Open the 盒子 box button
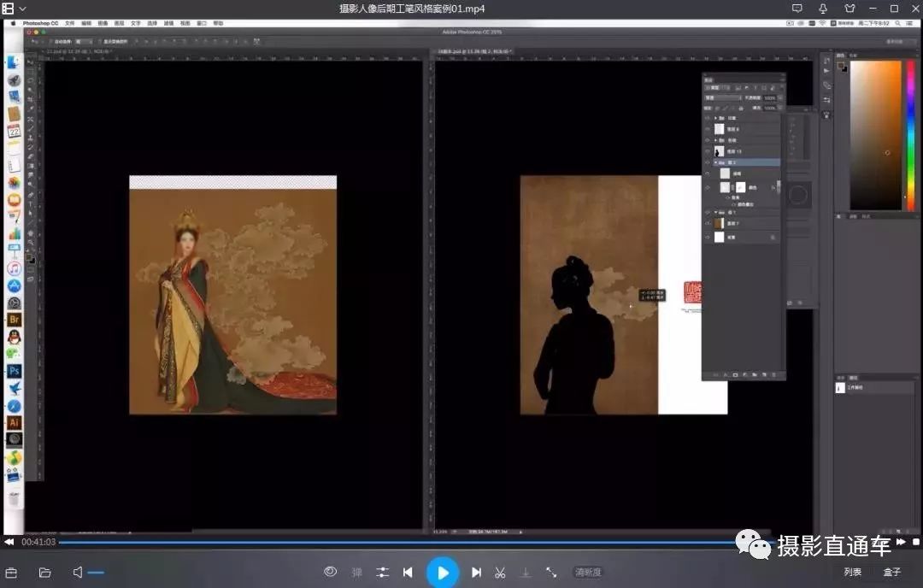 (891, 572)
